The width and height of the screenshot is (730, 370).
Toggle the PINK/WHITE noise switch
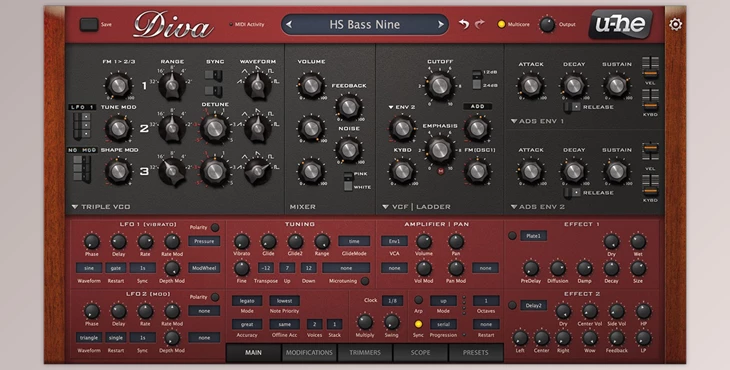(x=348, y=181)
